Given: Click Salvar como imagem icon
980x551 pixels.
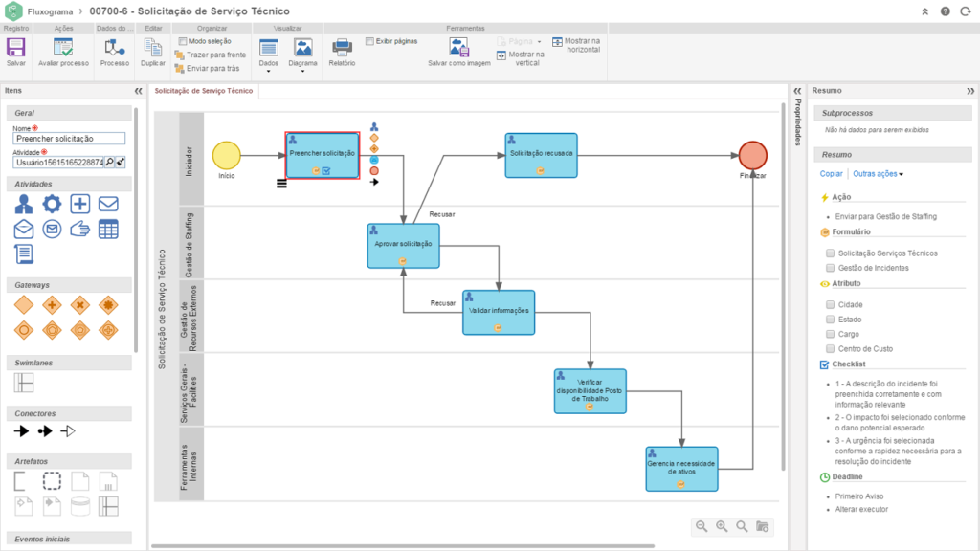Looking at the screenshot, I should point(459,48).
